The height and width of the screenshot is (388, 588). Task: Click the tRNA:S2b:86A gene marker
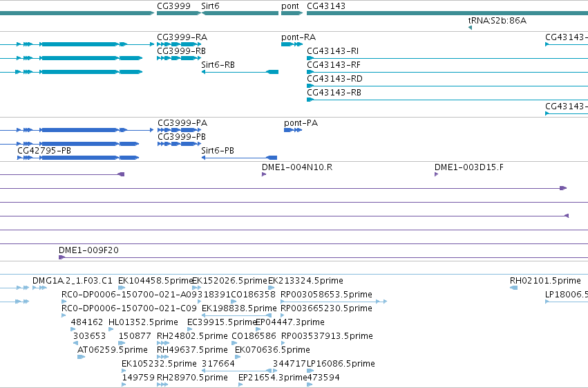471,28
